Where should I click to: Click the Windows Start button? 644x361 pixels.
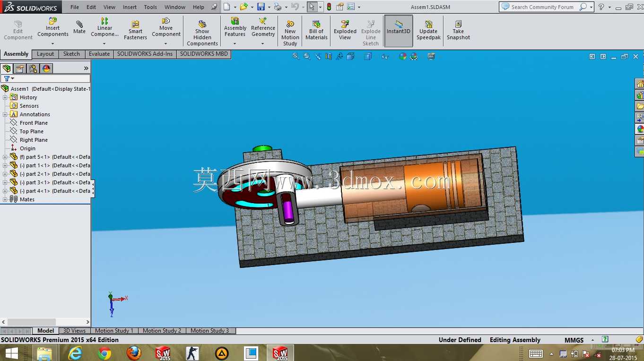click(11, 353)
